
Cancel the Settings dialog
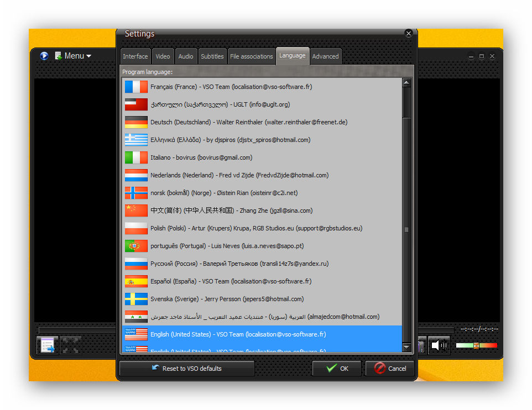390,369
